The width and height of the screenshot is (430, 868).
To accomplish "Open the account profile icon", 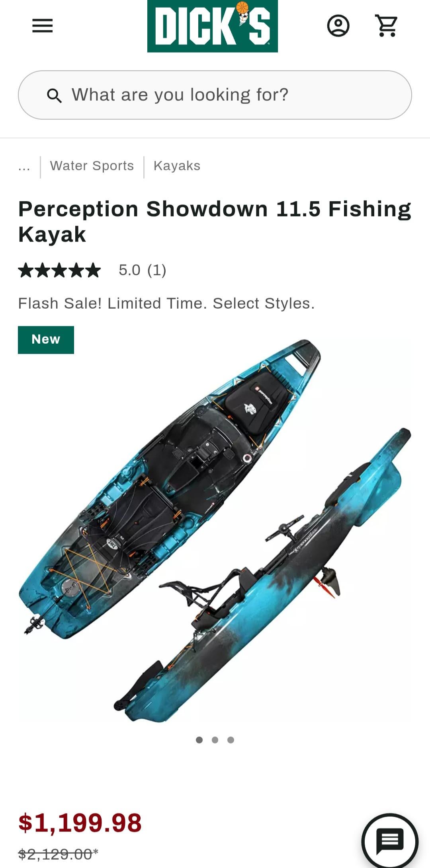I will [338, 26].
